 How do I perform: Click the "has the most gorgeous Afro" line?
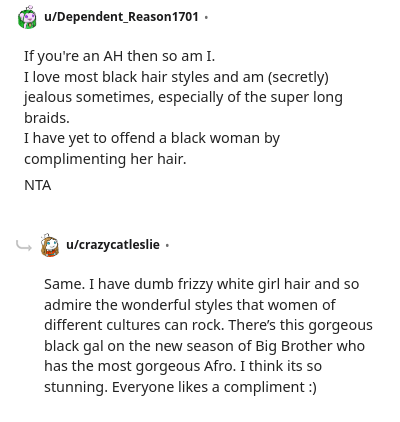183,366
